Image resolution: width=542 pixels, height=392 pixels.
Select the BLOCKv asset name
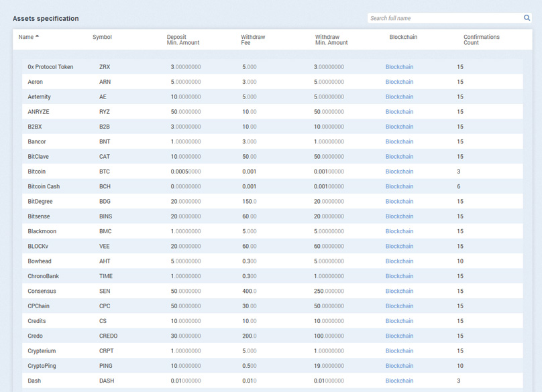38,246
